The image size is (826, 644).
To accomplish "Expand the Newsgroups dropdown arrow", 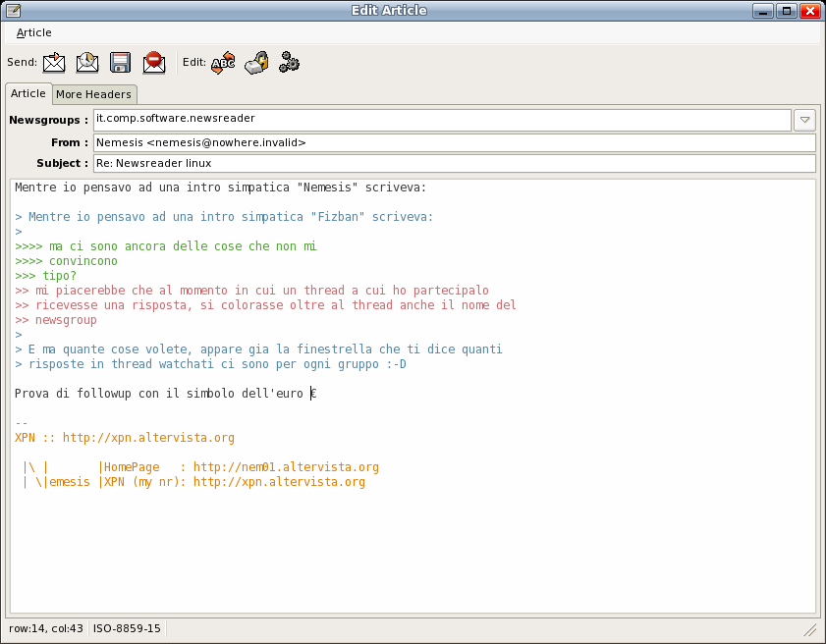I will pos(804,120).
